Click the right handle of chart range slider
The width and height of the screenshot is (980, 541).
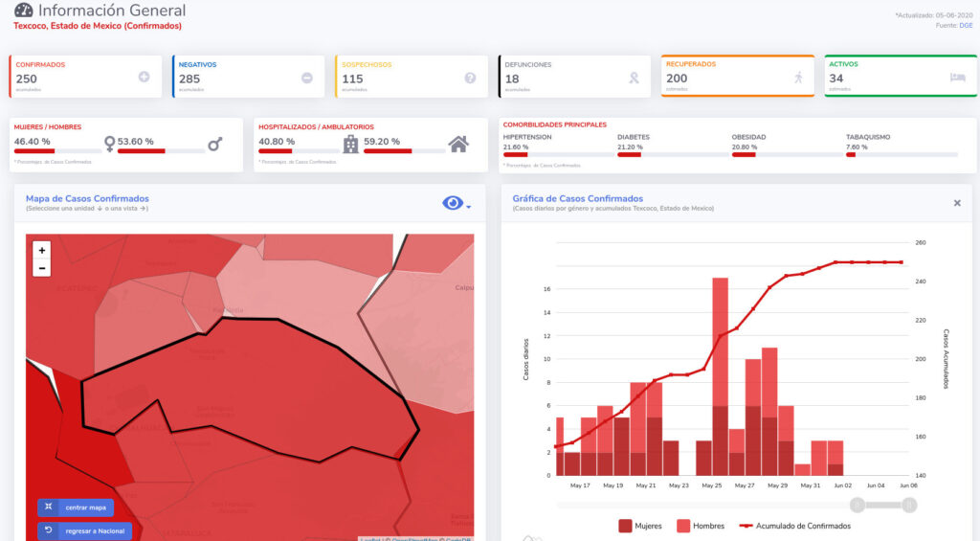pos(909,505)
